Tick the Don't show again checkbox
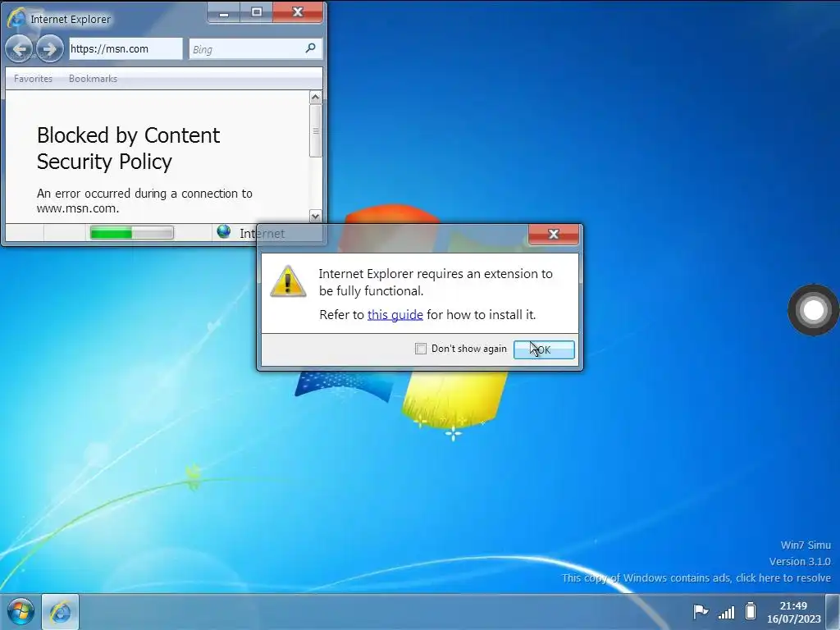The image size is (840, 630). point(421,349)
